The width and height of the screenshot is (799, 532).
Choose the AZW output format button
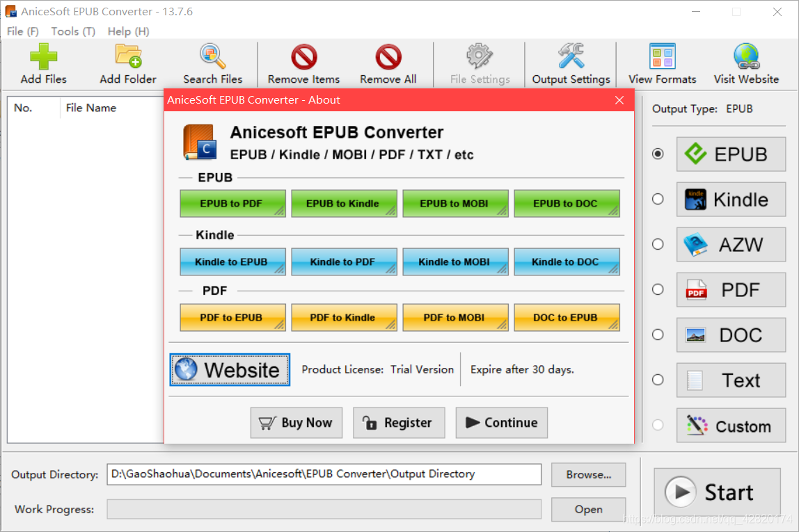click(731, 245)
